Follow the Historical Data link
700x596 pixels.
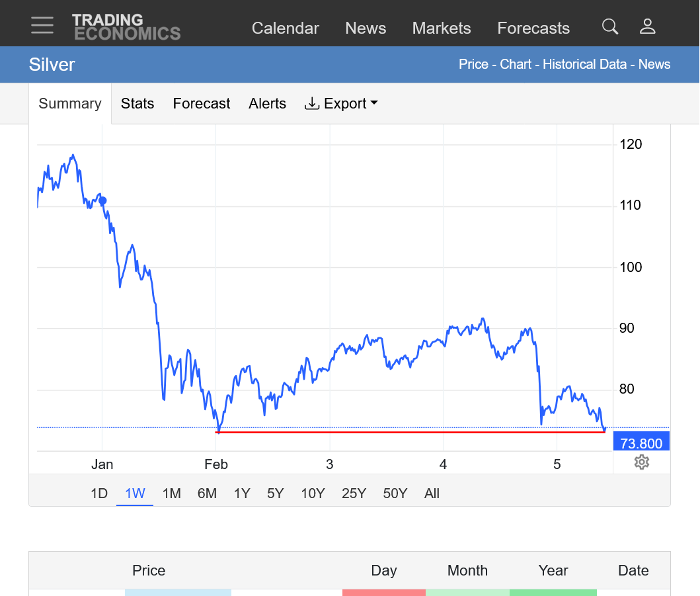click(584, 65)
